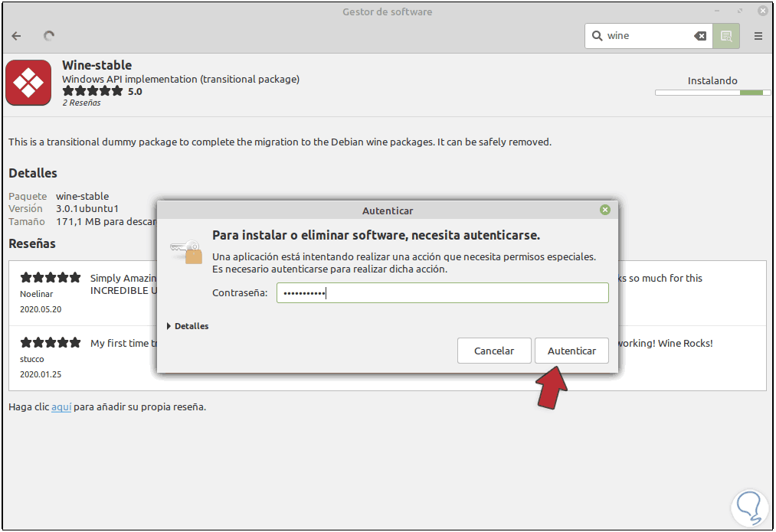Click the date 2020.05.20
Screen dimensions: 776x532
pos(41,309)
